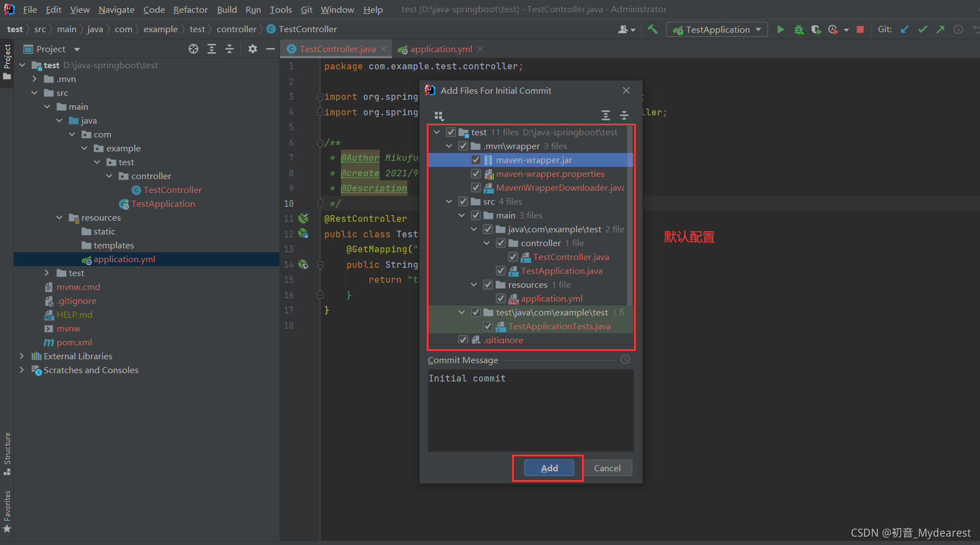Click the Add button in the commit dialog

pos(549,468)
